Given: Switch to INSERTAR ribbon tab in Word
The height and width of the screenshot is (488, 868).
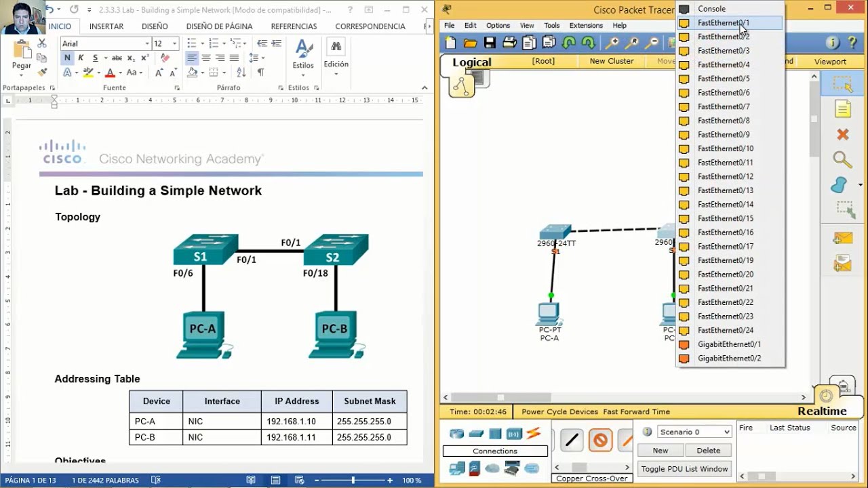Looking at the screenshot, I should (x=106, y=26).
